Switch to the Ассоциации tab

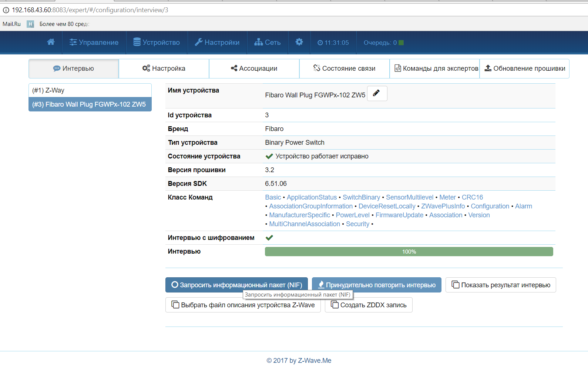[x=254, y=68]
